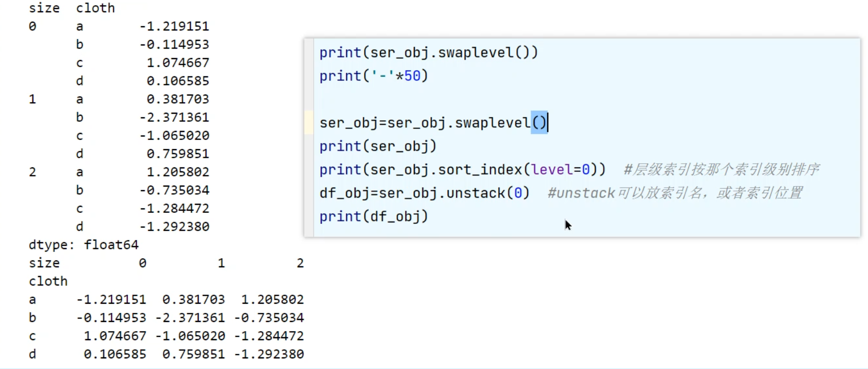Click -0.735034 in table row b

[x=269, y=318]
